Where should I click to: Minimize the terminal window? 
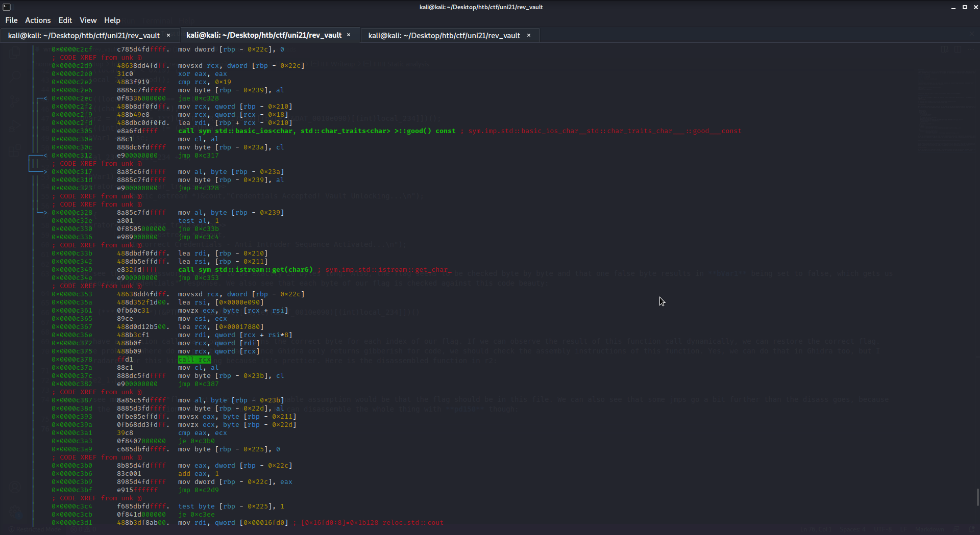[x=953, y=7]
